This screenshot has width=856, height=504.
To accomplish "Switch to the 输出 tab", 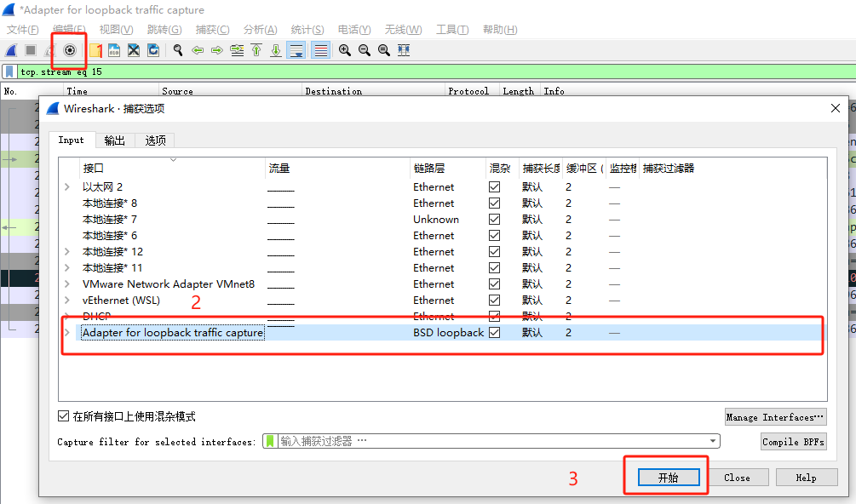I will (x=115, y=140).
